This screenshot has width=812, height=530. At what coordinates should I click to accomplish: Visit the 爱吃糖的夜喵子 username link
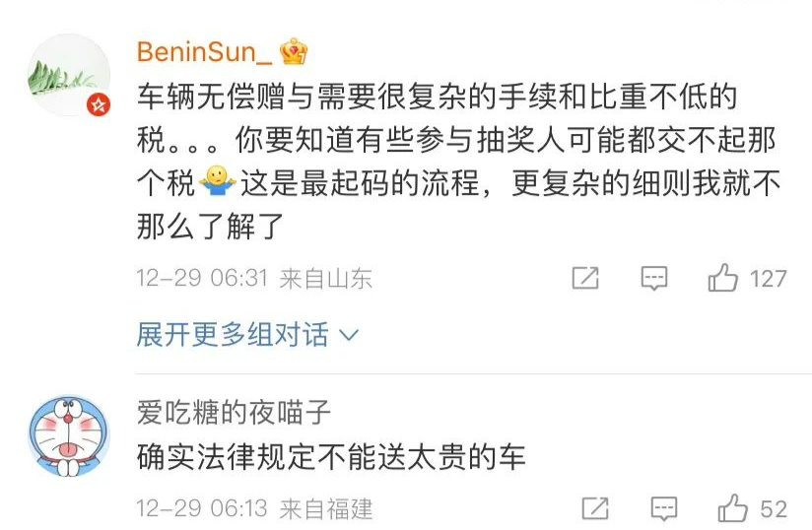(235, 411)
